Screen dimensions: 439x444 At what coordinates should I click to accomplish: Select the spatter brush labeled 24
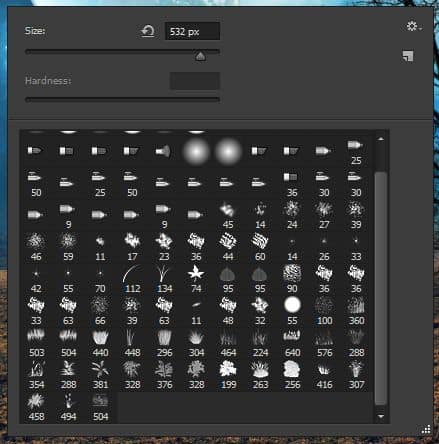pos(292,215)
